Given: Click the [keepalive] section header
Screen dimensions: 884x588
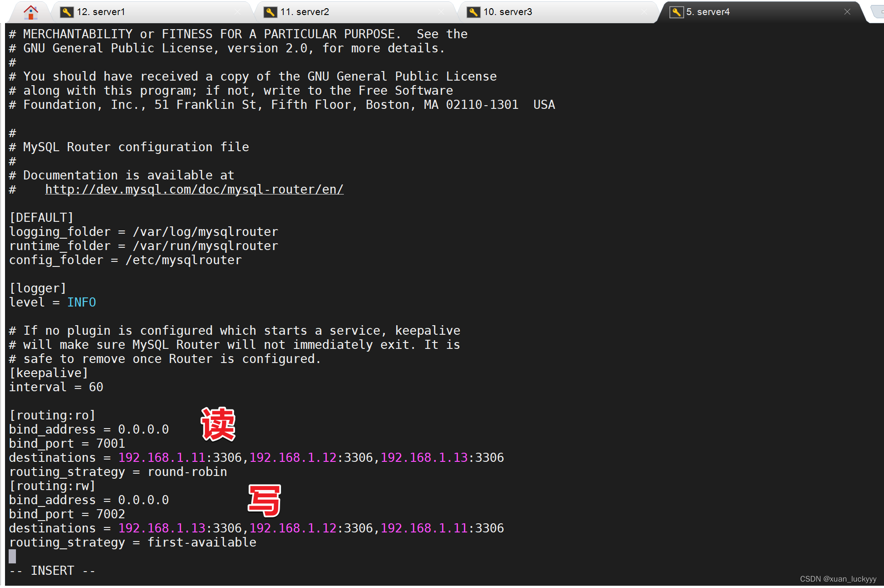Looking at the screenshot, I should click(x=49, y=373).
